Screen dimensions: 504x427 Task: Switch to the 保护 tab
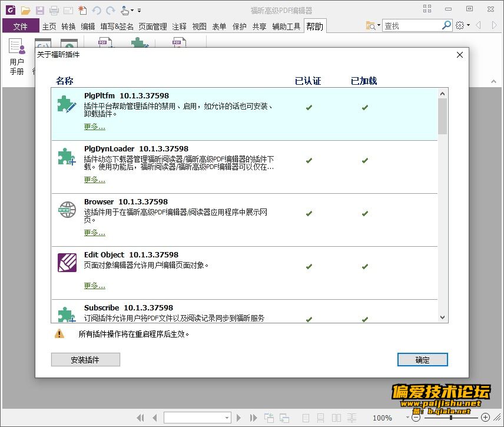[x=240, y=27]
